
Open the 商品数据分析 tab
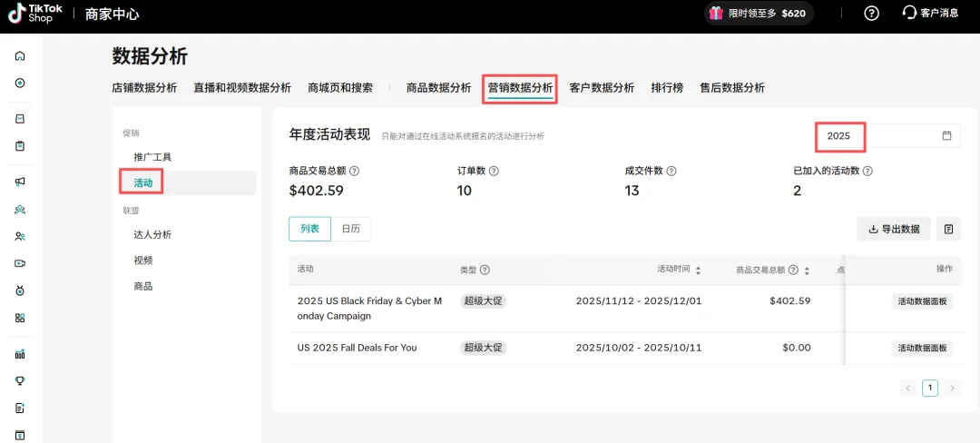coord(438,88)
